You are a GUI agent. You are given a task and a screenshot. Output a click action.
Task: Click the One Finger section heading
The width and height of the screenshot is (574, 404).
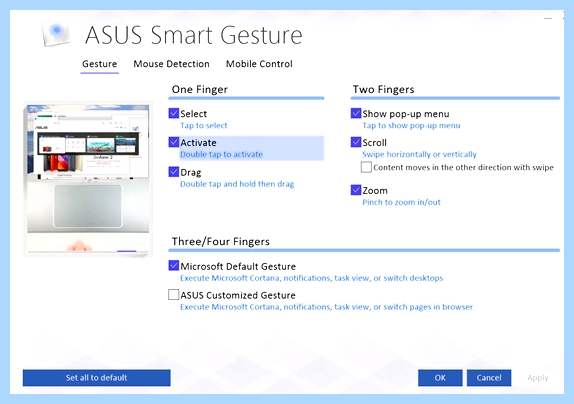(200, 90)
